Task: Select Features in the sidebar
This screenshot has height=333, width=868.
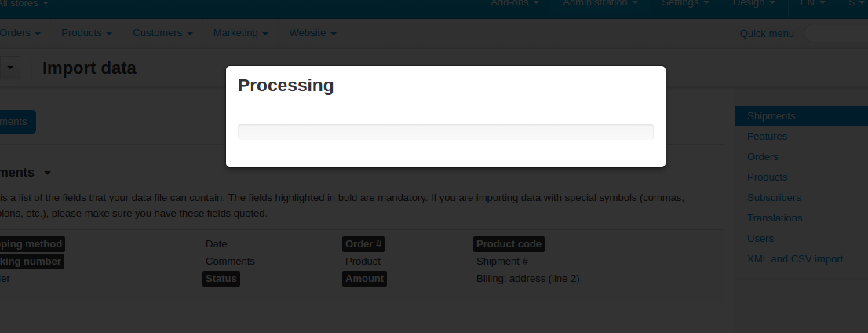Action: (767, 137)
